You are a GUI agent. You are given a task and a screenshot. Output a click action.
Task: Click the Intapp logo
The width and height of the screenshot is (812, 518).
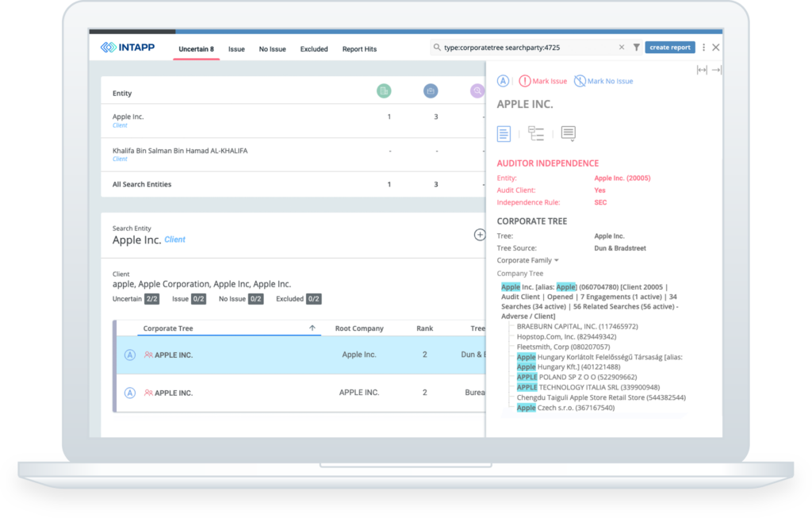[128, 48]
